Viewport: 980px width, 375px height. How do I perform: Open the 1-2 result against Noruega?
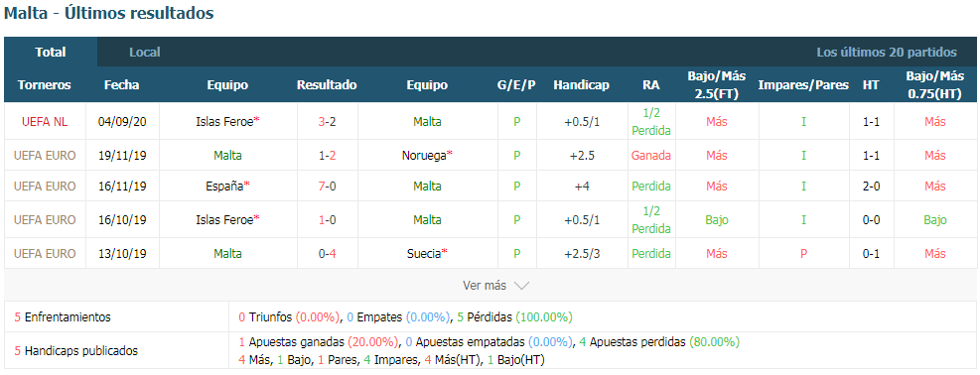327,156
